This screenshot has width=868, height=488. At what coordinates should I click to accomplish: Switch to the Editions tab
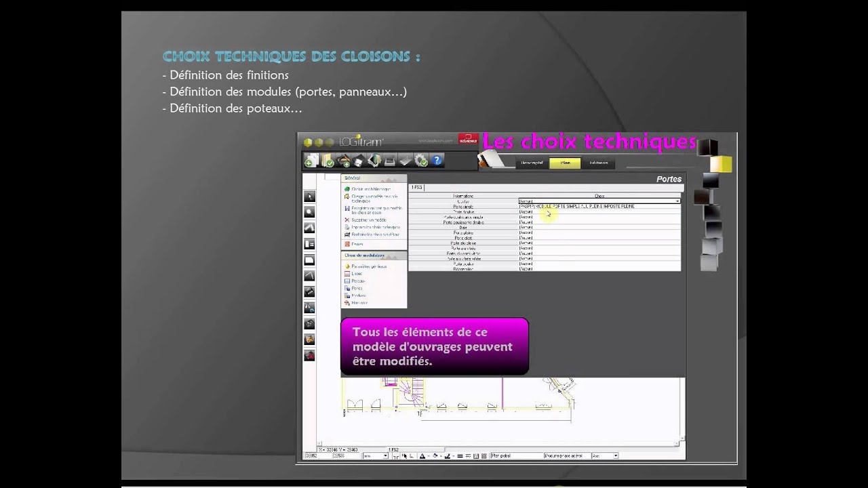[x=598, y=163]
